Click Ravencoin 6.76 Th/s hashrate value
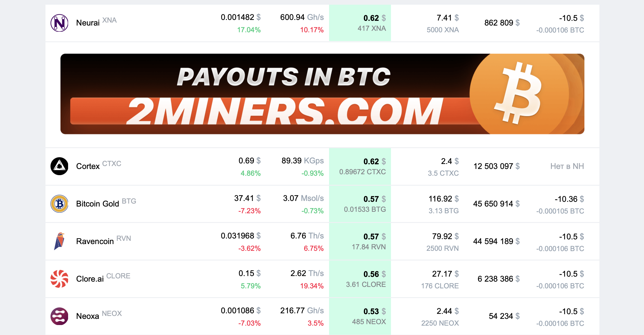 tap(307, 236)
